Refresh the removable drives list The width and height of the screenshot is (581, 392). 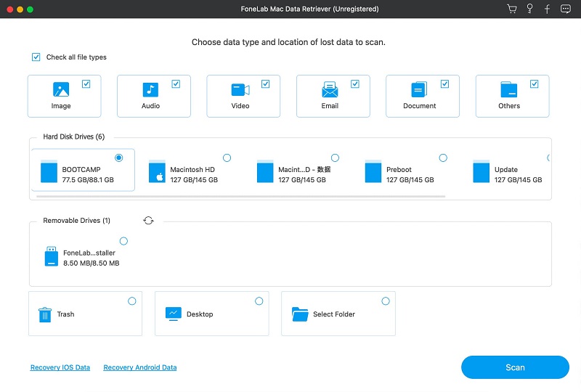[x=148, y=221]
